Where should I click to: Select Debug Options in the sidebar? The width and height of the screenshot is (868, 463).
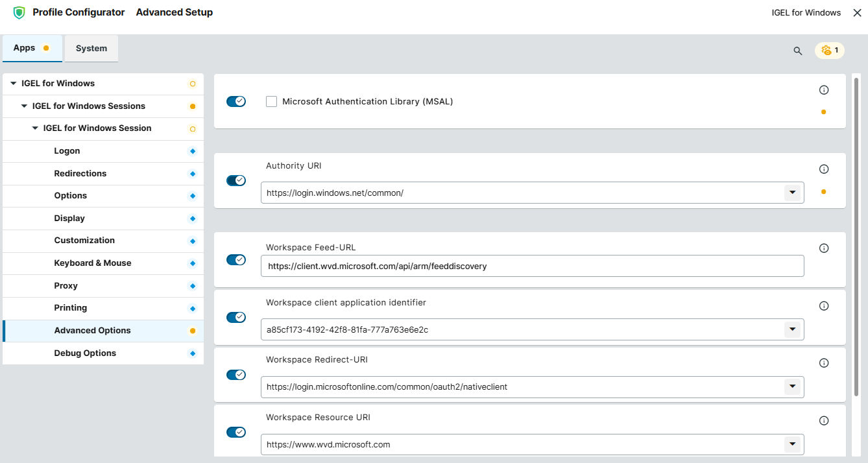tap(85, 353)
